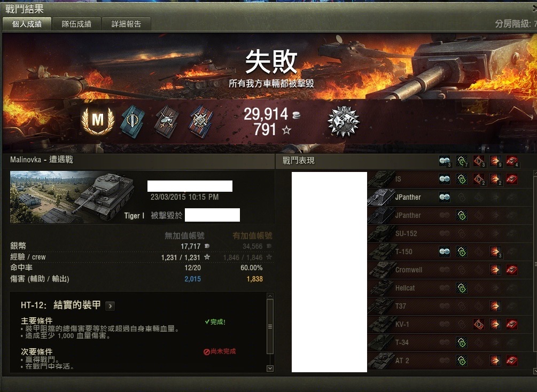Switch to 隊伍成績 tab
Screen dimensions: 537x392
pos(76,24)
